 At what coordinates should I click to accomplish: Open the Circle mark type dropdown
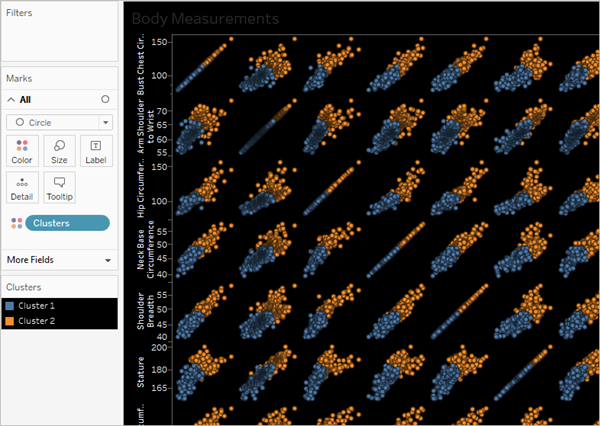click(x=59, y=122)
